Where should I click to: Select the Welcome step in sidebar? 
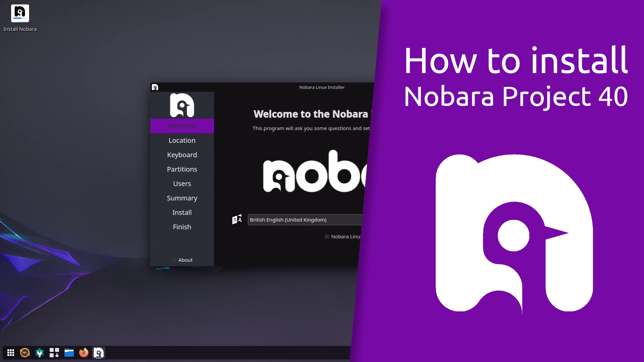pyautogui.click(x=182, y=126)
